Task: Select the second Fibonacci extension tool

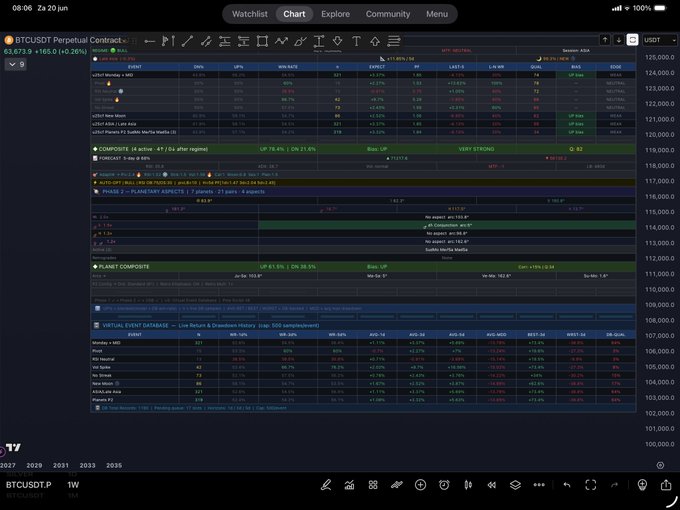Action: point(244,41)
